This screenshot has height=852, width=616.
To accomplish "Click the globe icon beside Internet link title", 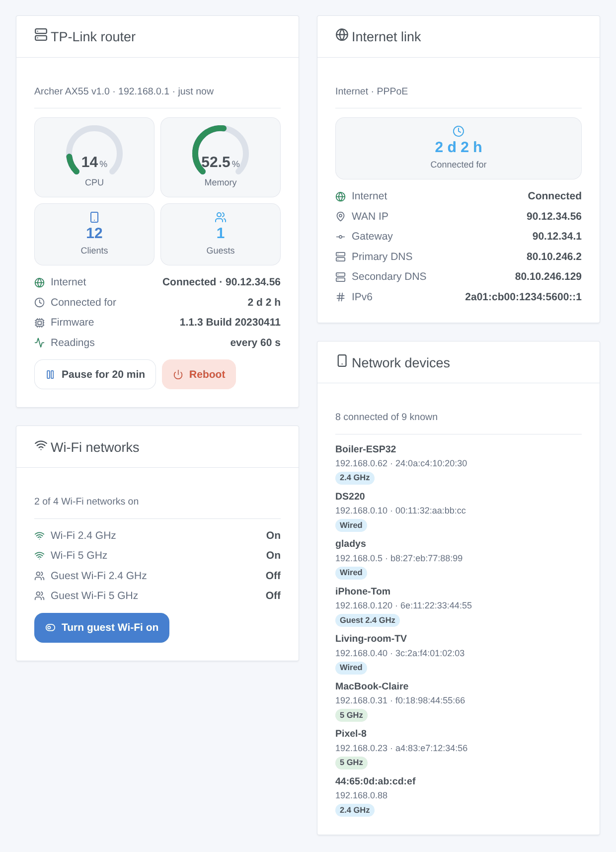I will coord(342,35).
